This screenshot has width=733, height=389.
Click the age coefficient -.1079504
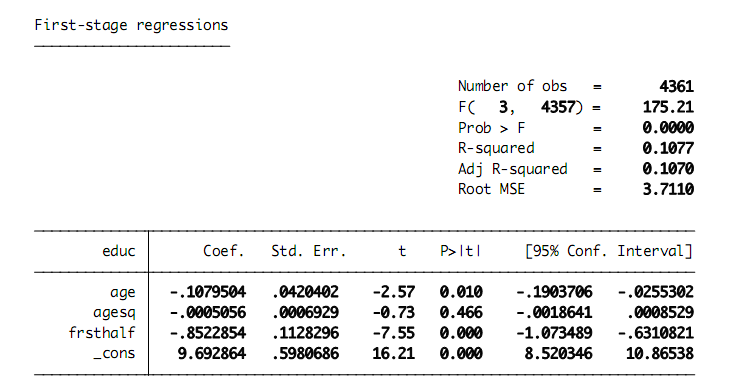(x=208, y=292)
